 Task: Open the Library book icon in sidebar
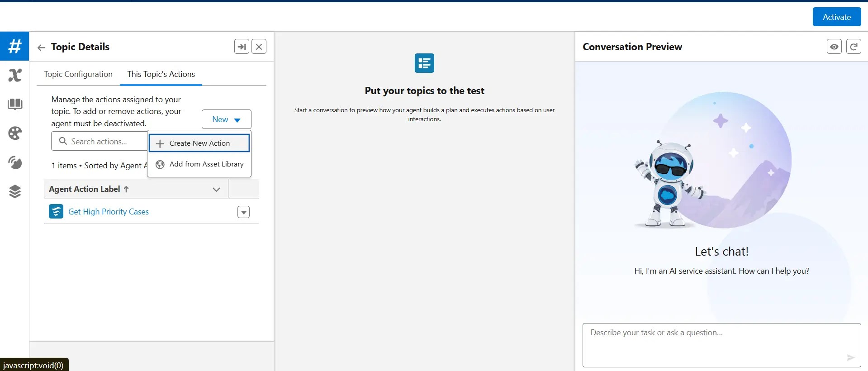(14, 104)
